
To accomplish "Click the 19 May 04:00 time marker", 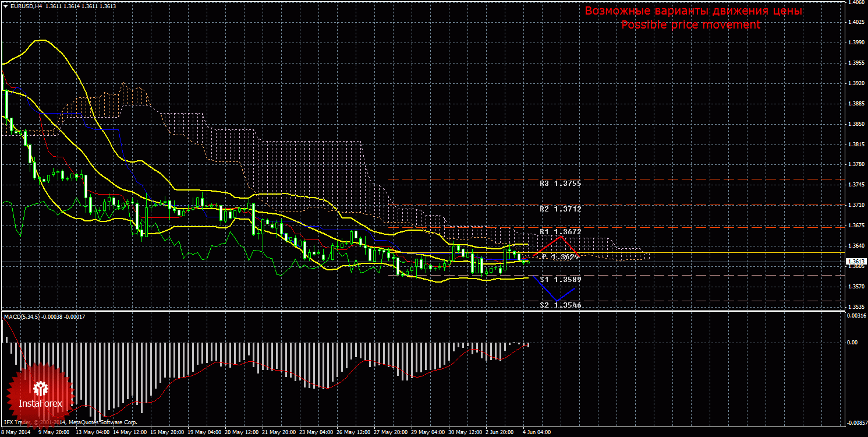I will 207,433.
